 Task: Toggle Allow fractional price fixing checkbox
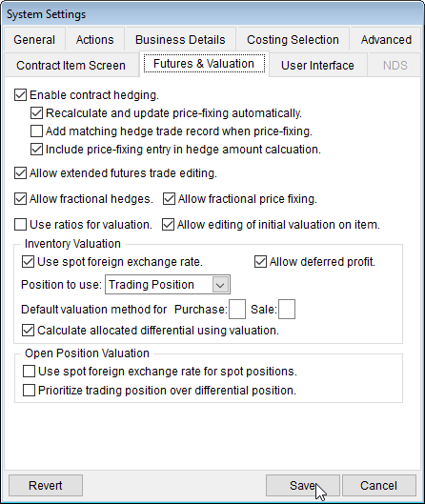click(x=169, y=199)
